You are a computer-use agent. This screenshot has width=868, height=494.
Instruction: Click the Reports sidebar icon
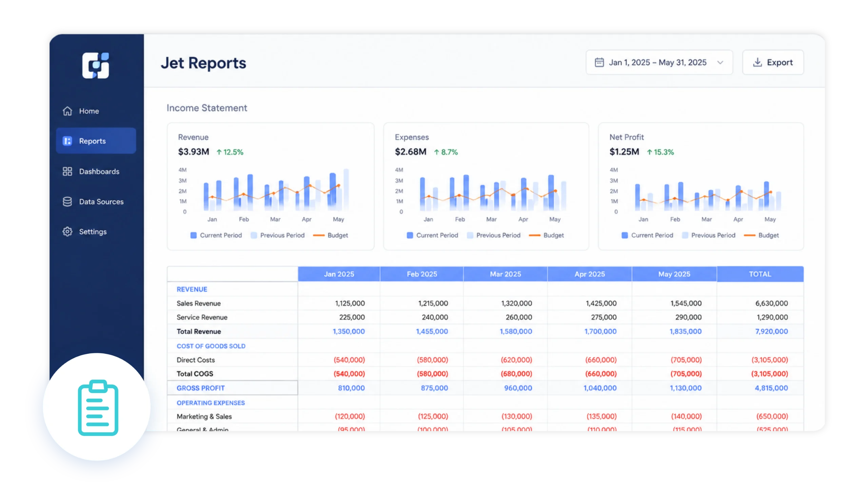pos(67,141)
